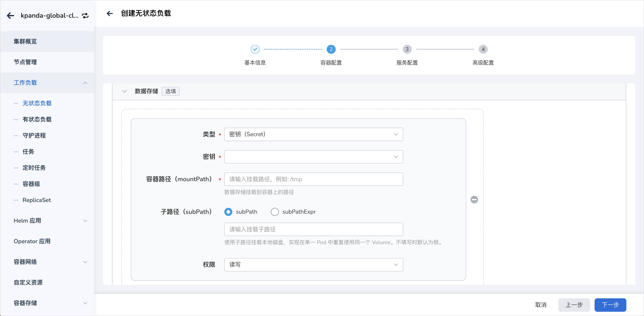Click the 高级配置 step label

coord(483,63)
